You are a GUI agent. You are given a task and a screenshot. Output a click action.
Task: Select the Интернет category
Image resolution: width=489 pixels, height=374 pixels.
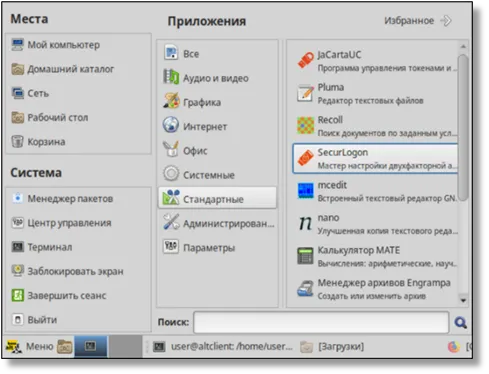point(217,126)
